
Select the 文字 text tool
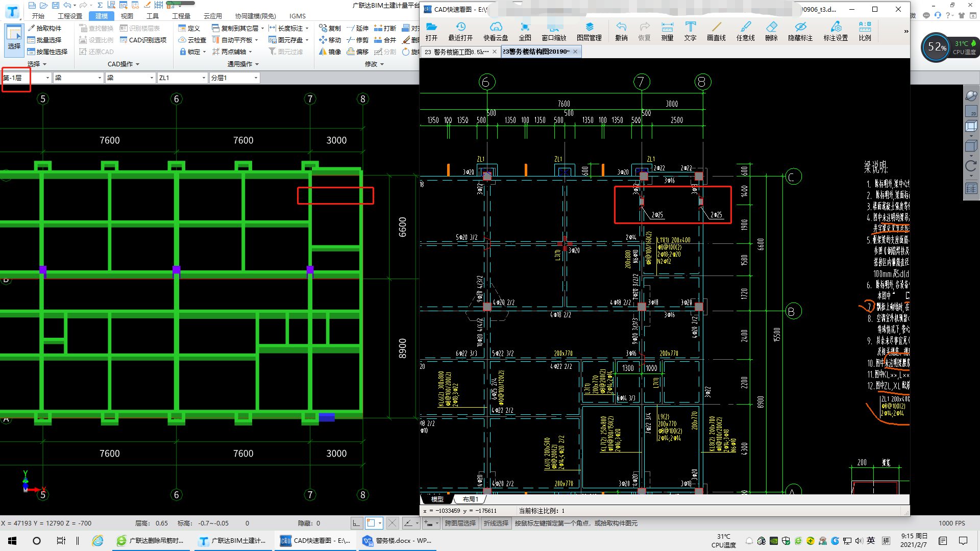coord(690,31)
